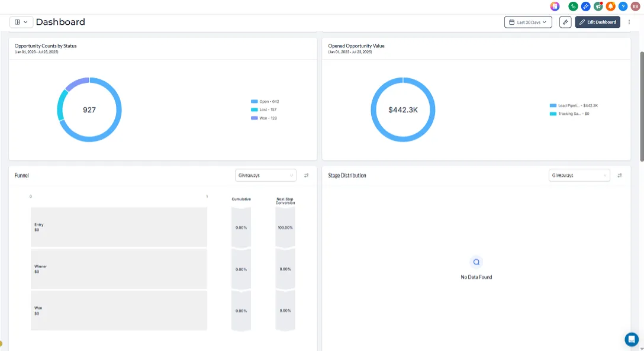Toggle the Tracking Sa... $0 legend entry
The height and width of the screenshot is (351, 644).
point(569,114)
